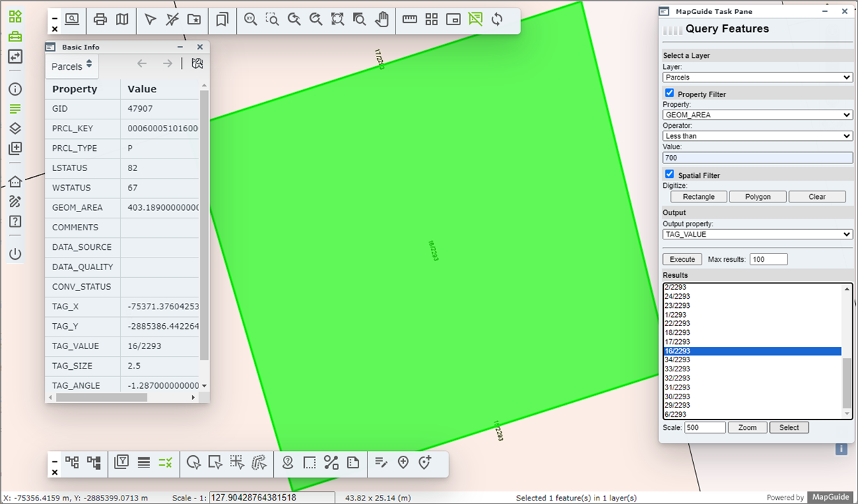Choose the Select Radius tool
Screen dimensions: 858x504
(x=194, y=462)
